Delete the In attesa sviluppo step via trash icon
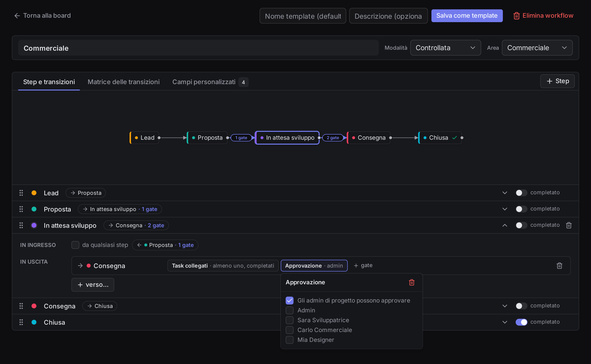Screen dimensions: 591x364 (x=569, y=225)
